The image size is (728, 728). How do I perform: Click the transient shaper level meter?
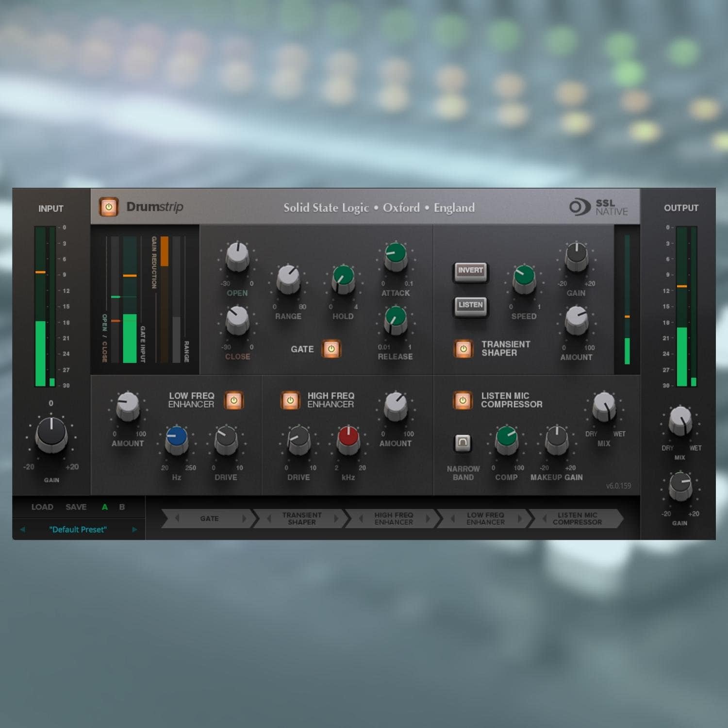[627, 299]
